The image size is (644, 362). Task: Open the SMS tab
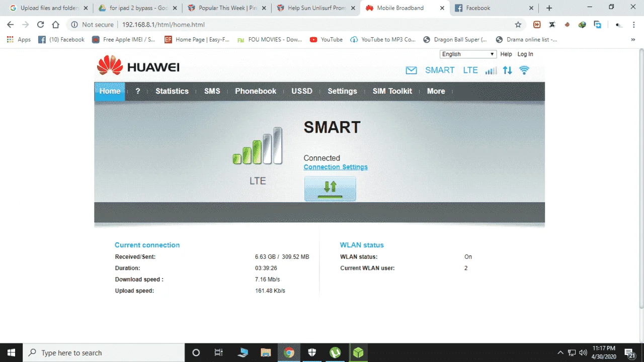(212, 91)
